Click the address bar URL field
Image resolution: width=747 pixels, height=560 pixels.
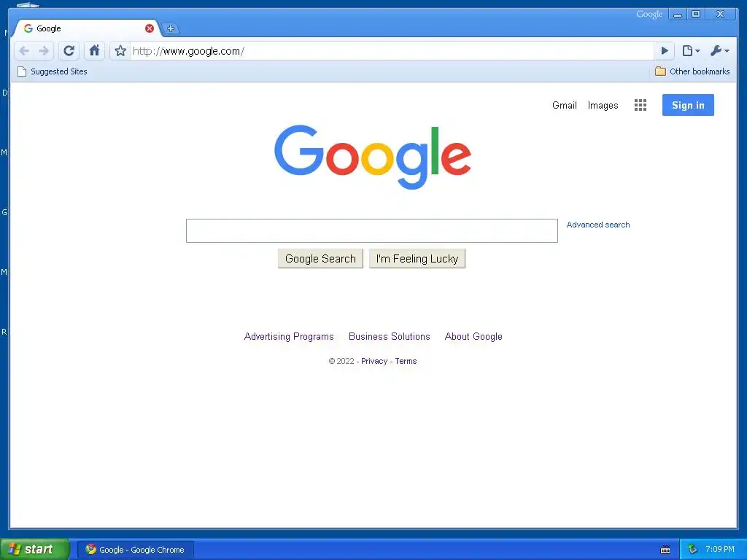(x=391, y=51)
